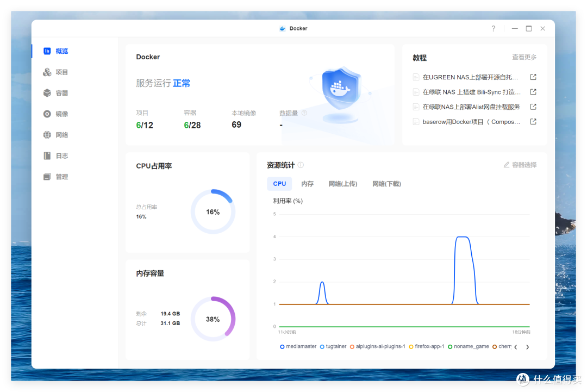Select 容器 in the sidebar menu
The height and width of the screenshot is (392, 587).
[x=62, y=93]
